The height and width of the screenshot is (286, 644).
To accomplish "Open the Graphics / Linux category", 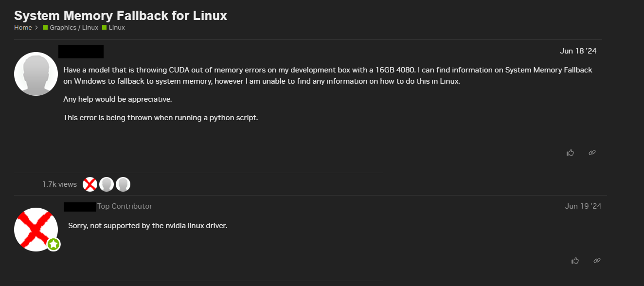I will point(73,28).
